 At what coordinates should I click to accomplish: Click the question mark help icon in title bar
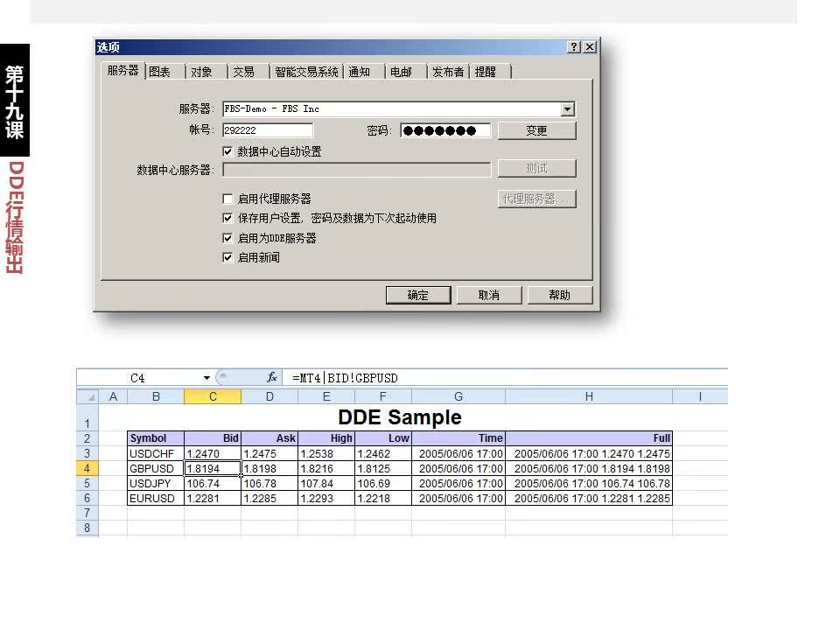pyautogui.click(x=574, y=47)
